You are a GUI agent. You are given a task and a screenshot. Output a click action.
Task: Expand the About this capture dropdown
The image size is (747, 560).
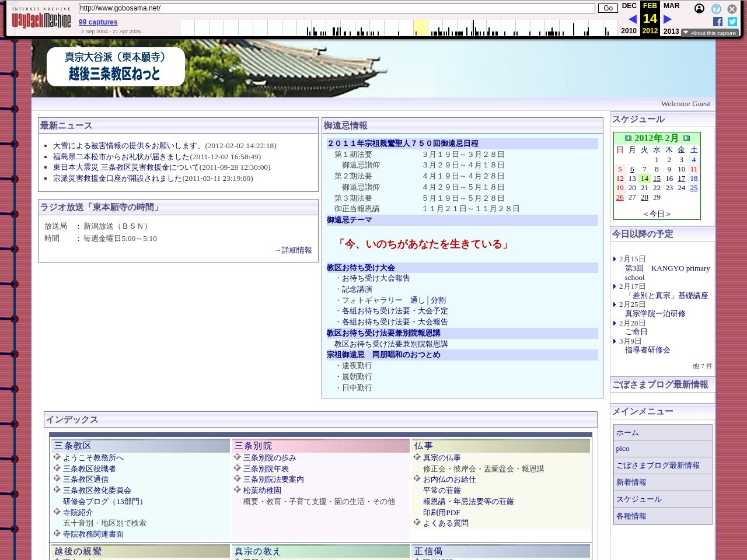[710, 33]
